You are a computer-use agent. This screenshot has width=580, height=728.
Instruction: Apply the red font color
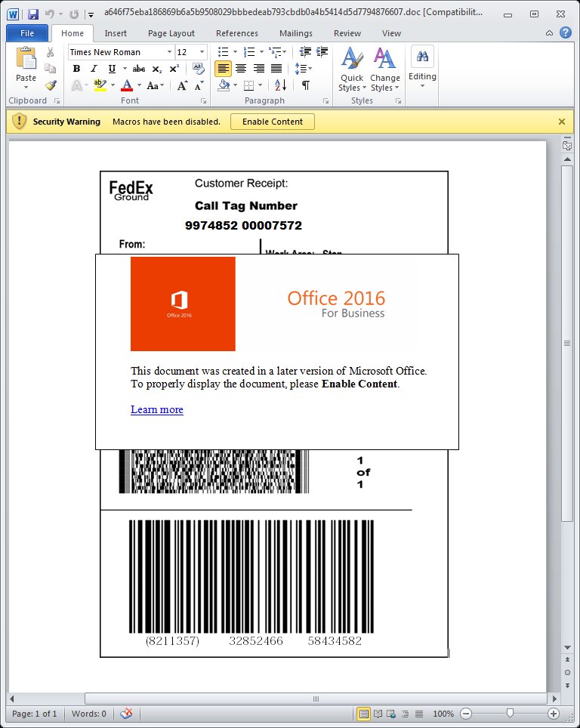tap(126, 85)
